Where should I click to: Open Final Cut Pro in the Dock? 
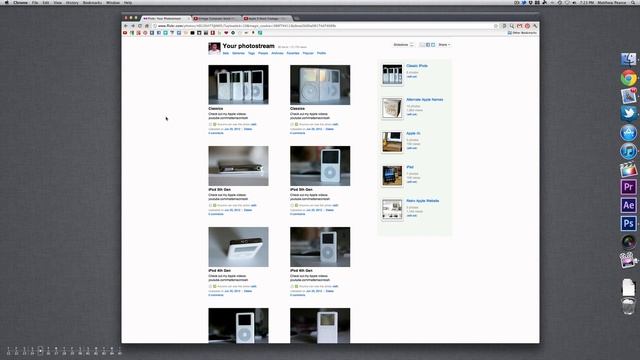[629, 169]
